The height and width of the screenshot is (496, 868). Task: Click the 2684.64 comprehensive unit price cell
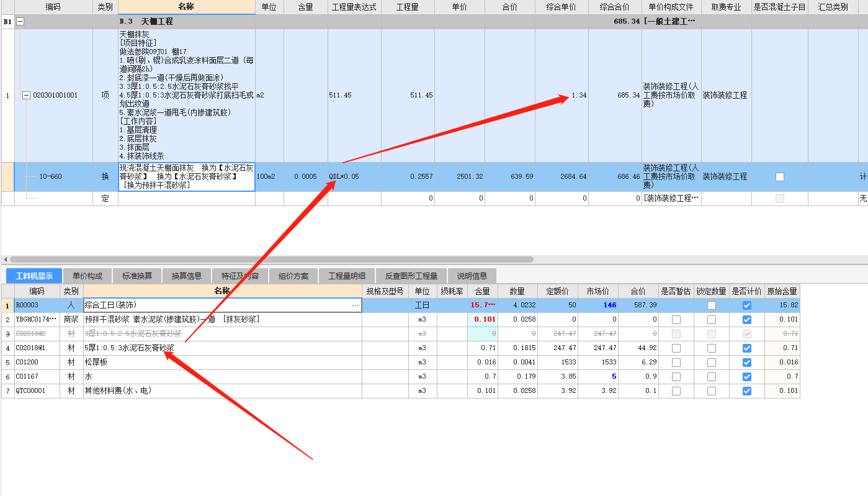(x=562, y=177)
